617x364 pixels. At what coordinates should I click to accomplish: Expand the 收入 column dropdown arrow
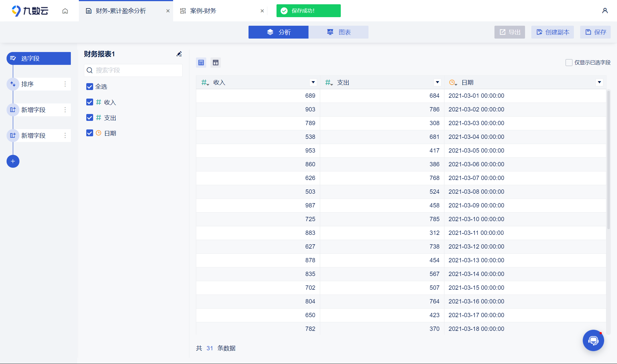pyautogui.click(x=313, y=83)
